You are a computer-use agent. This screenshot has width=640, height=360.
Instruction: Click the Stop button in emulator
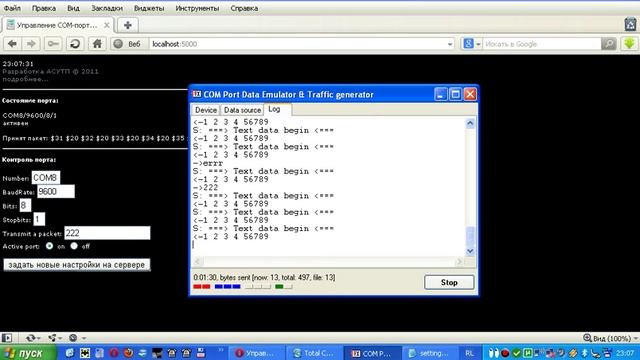[x=449, y=282]
